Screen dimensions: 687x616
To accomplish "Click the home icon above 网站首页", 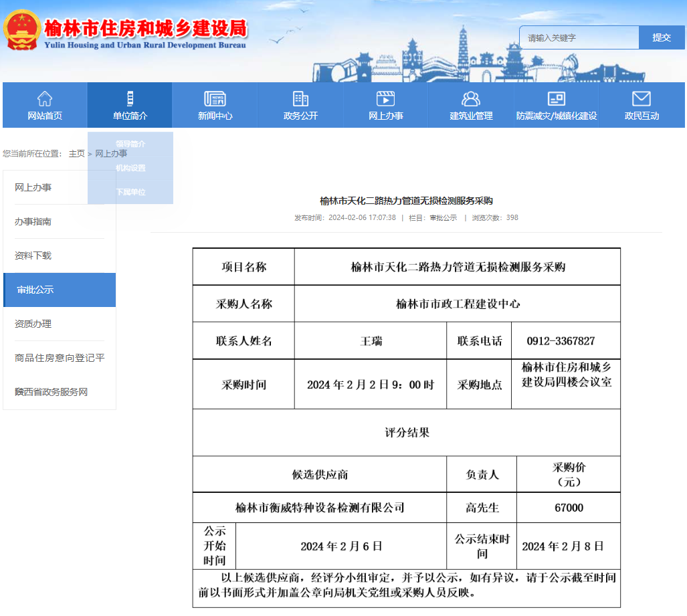I will click(x=45, y=98).
